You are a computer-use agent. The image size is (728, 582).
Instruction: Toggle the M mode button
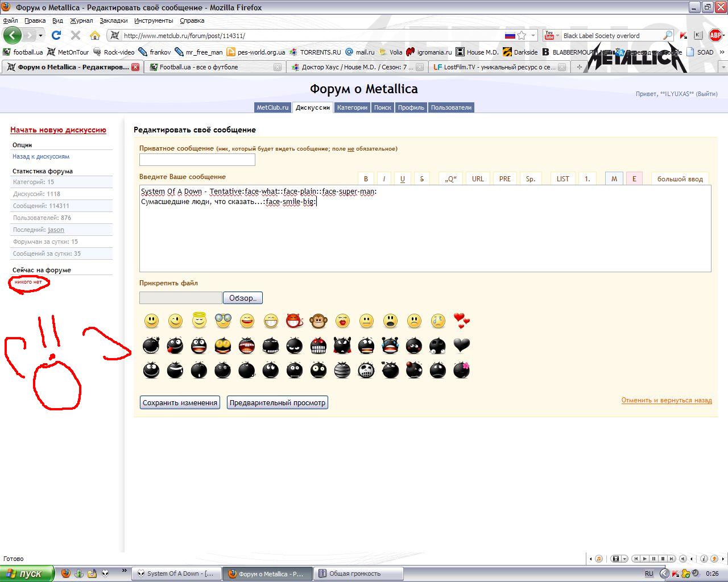coord(614,178)
